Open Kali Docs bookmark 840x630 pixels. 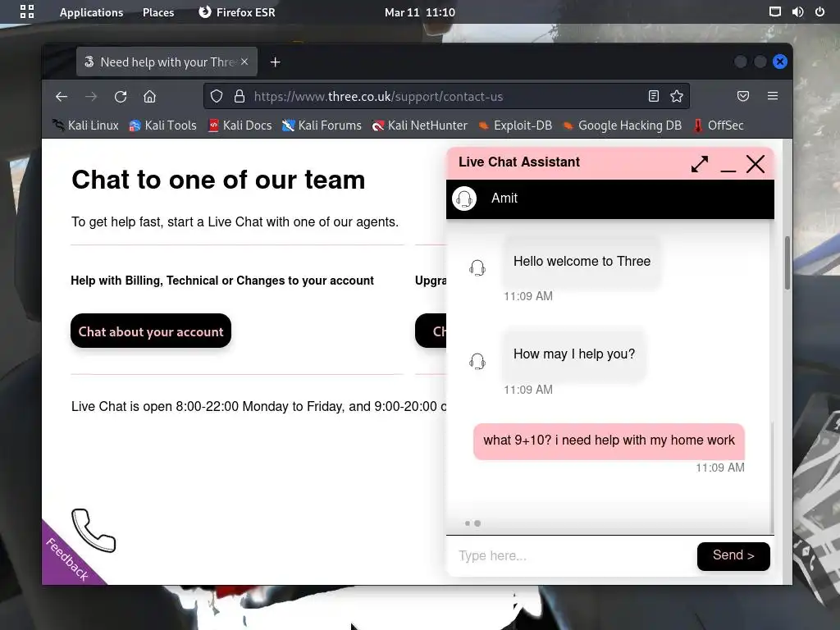coord(240,126)
